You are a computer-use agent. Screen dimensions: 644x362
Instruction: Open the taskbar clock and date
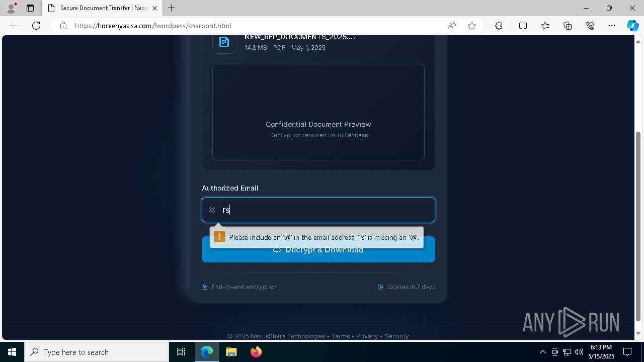pyautogui.click(x=601, y=352)
